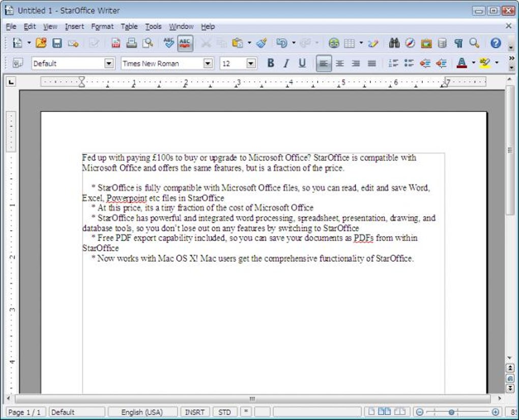Image resolution: width=519 pixels, height=420 pixels.
Task: Open the Navigator compass icon
Action: click(x=410, y=43)
